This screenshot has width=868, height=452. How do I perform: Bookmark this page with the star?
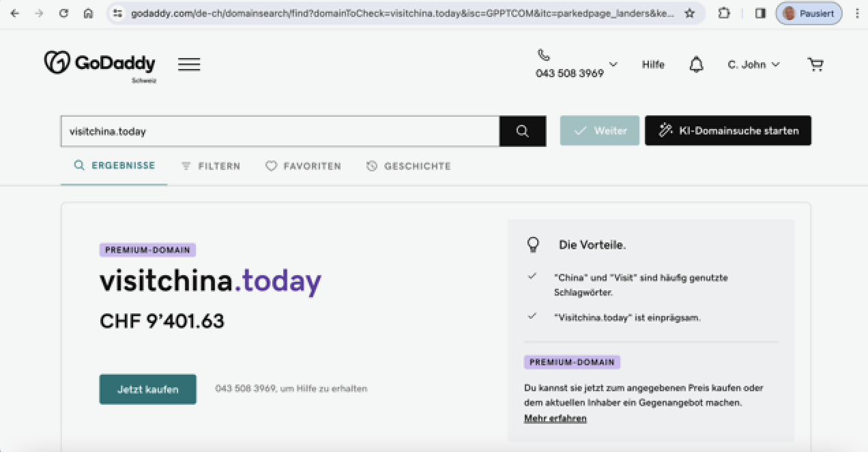tap(690, 14)
